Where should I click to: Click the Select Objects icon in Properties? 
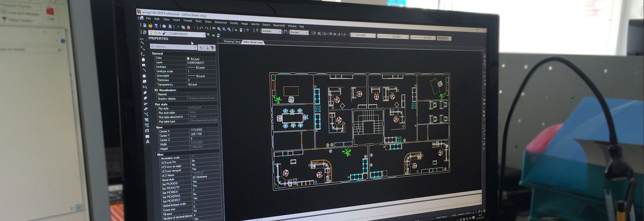click(207, 48)
